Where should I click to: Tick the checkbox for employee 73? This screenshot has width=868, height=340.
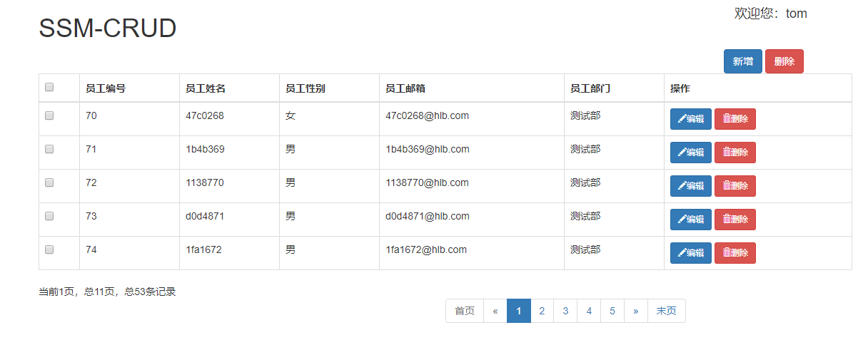point(49,216)
